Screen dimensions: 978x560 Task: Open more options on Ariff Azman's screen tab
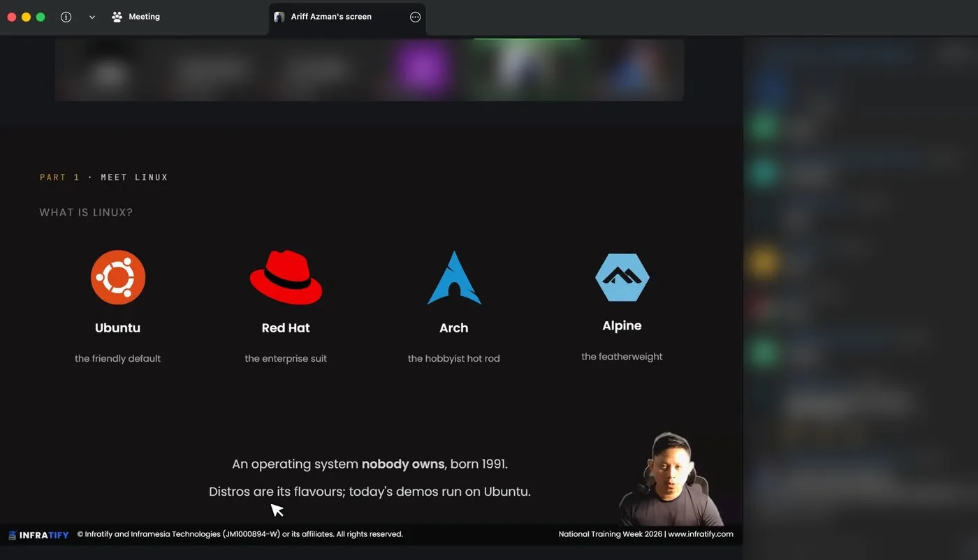coord(416,17)
